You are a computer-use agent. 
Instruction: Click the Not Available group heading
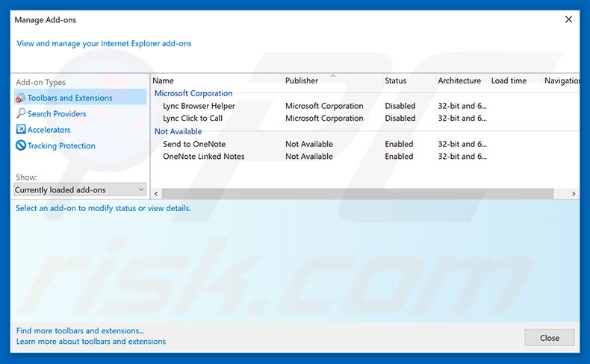pos(178,131)
